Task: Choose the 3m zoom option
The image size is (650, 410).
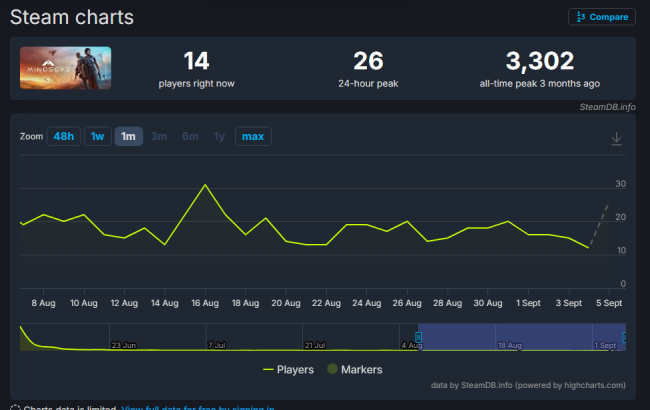Action: click(159, 137)
